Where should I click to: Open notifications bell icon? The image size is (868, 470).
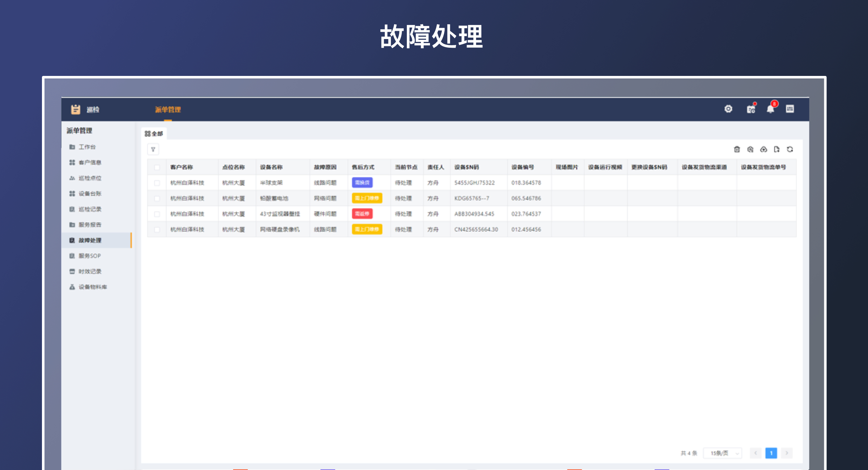point(770,109)
